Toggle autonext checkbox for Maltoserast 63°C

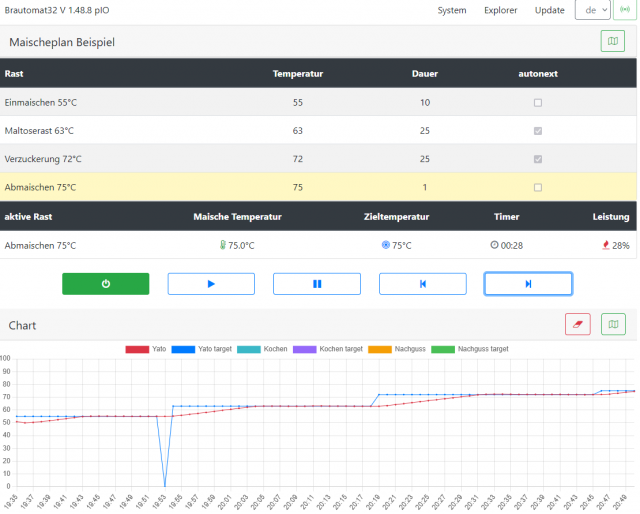coord(538,131)
